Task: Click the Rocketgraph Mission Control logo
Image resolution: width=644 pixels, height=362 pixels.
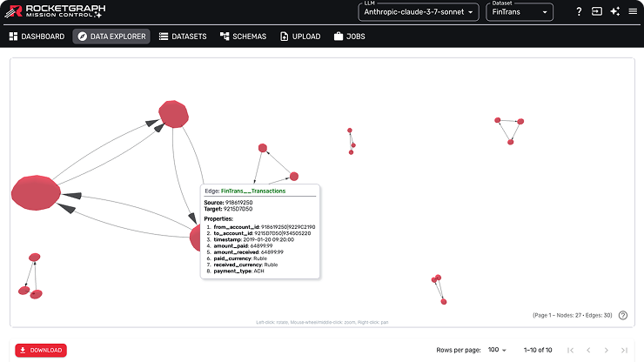Action: click(55, 11)
